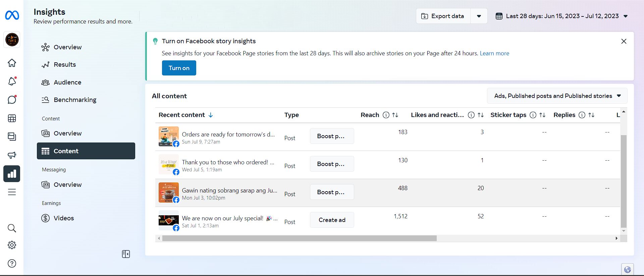
Task: Click the Turn on button
Action: point(179,68)
